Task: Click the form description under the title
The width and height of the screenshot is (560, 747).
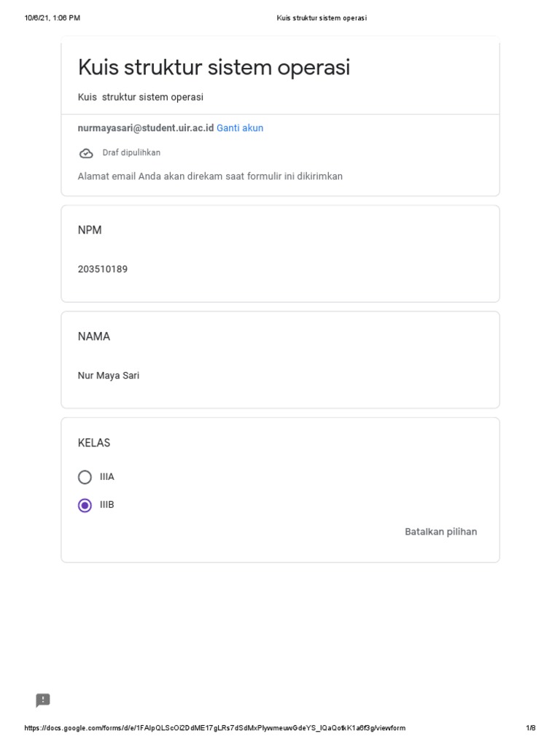Action: tap(141, 97)
